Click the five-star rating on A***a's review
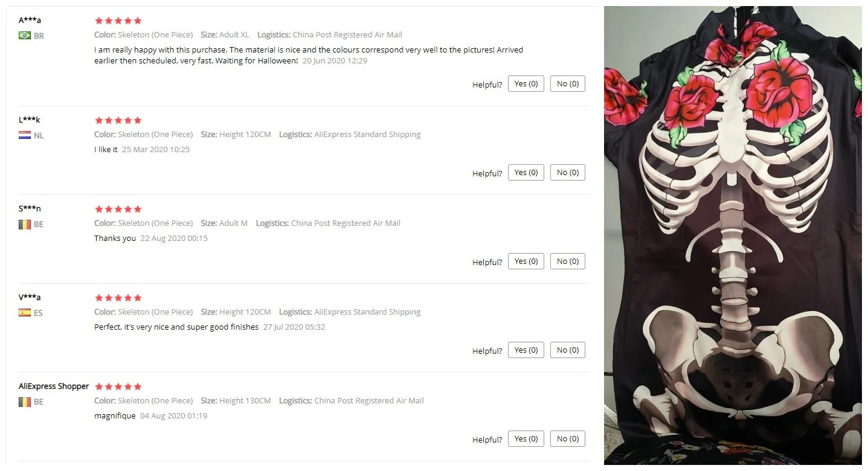Viewport: 868px width, 471px height. tap(118, 21)
